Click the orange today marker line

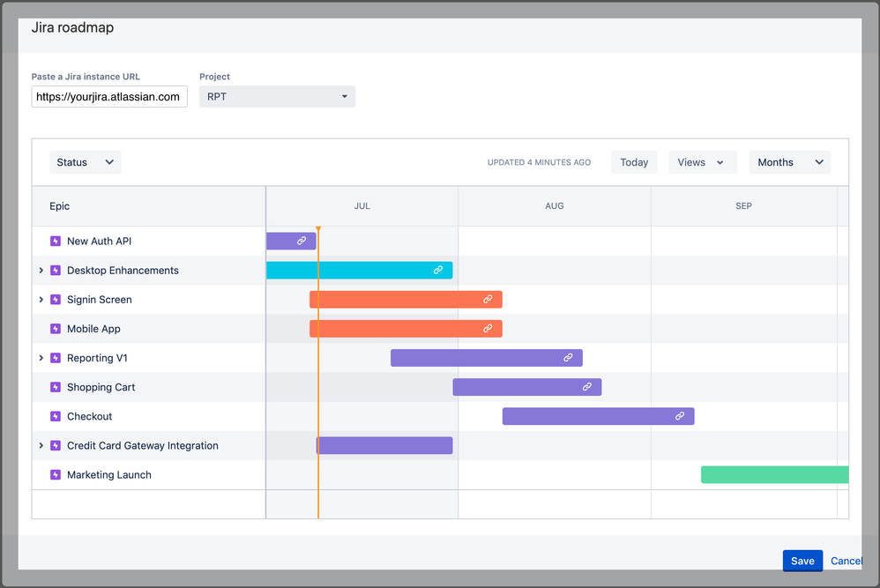pyautogui.click(x=318, y=372)
